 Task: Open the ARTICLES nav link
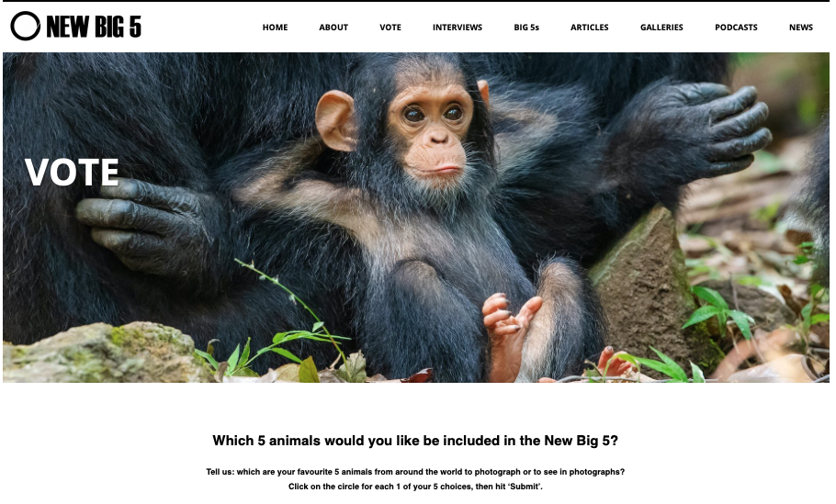[x=590, y=28]
